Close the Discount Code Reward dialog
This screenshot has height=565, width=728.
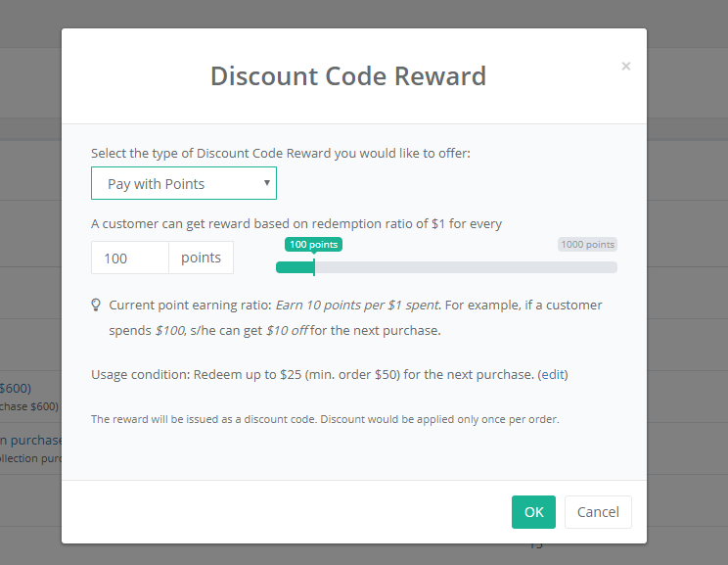626,67
